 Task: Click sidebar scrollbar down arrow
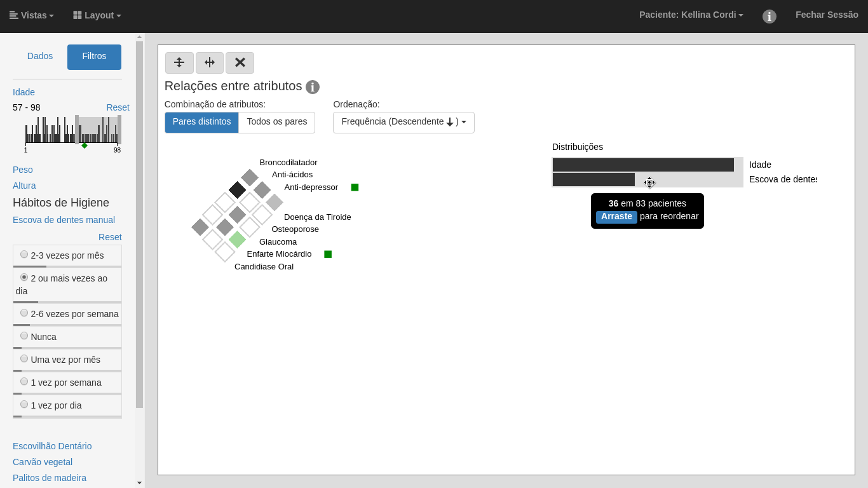coord(139,483)
